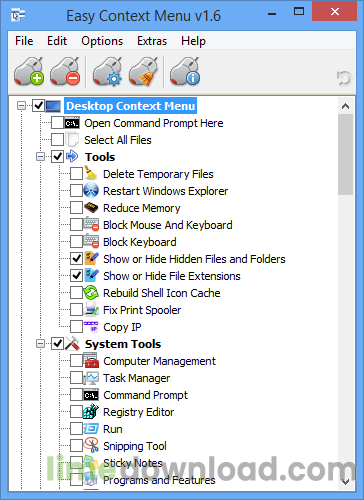Check the Task Manager checkbox
364x500 pixels.
point(76,378)
